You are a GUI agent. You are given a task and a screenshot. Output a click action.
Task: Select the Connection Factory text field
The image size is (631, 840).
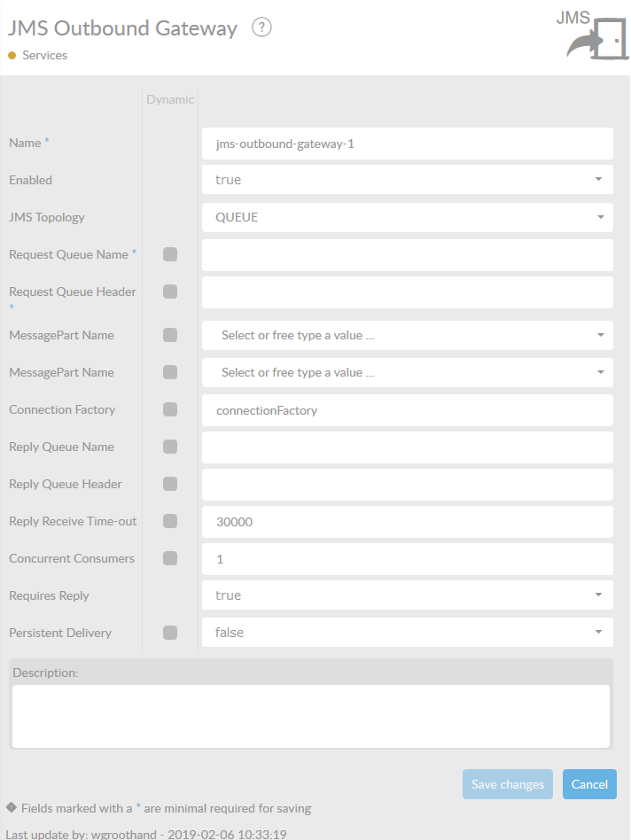point(408,409)
